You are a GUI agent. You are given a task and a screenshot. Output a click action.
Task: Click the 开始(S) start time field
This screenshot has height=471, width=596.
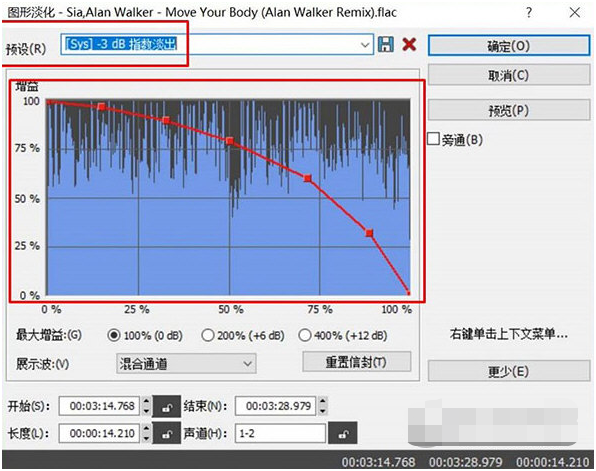99,406
